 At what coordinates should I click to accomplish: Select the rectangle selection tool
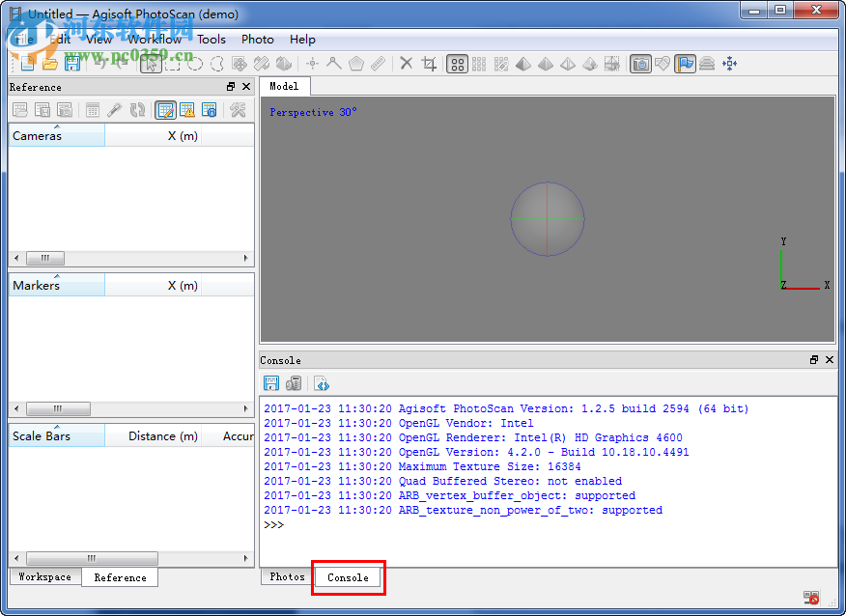pos(172,63)
